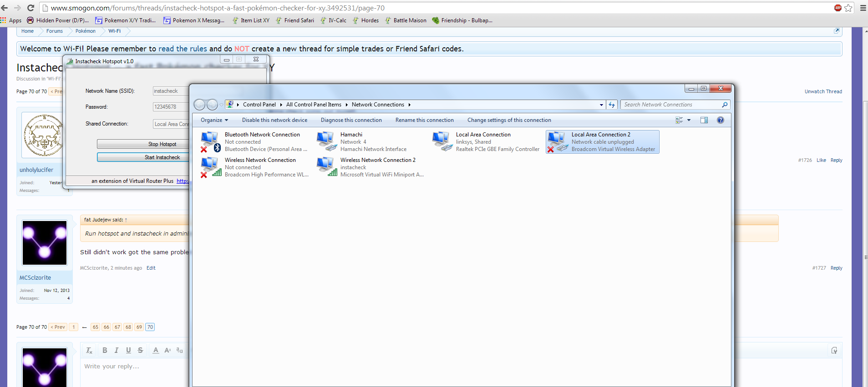
Task: Focus the Search Network Connections box
Action: coord(675,105)
